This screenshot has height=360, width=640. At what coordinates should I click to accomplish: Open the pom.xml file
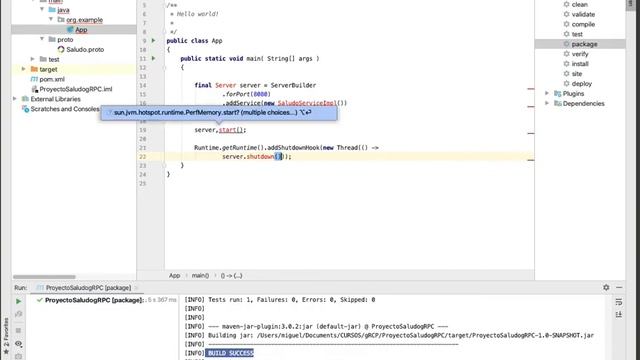pos(52,79)
